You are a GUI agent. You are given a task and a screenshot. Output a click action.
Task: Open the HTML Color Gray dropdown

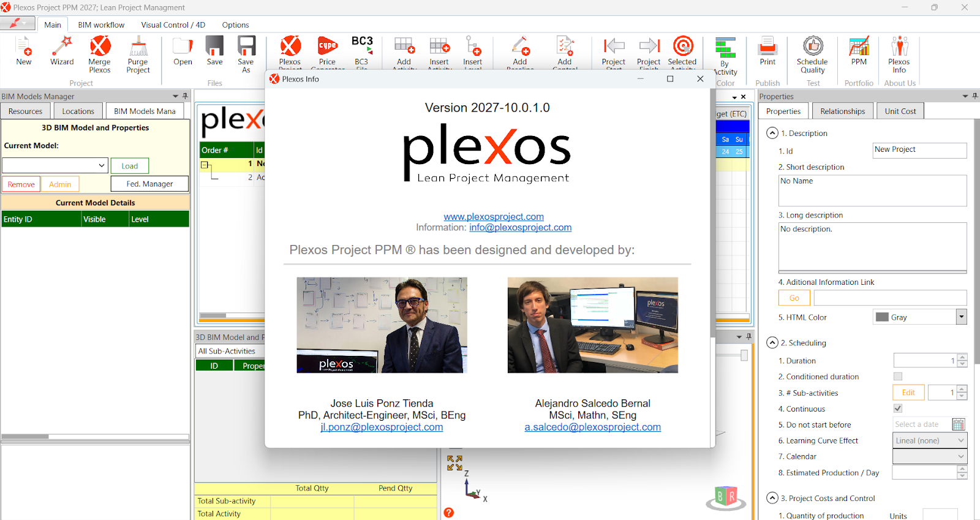coord(962,317)
